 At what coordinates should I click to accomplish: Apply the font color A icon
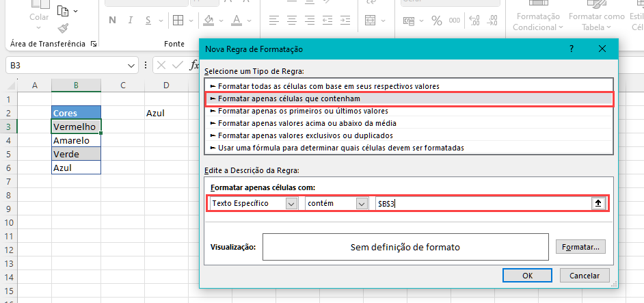pos(236,20)
